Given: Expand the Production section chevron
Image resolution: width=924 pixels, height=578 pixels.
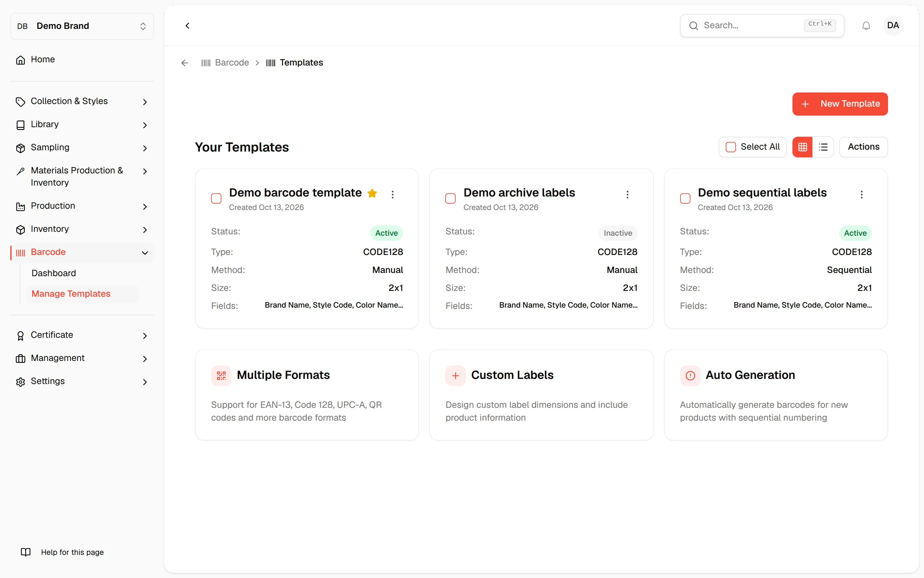Looking at the screenshot, I should pos(145,207).
